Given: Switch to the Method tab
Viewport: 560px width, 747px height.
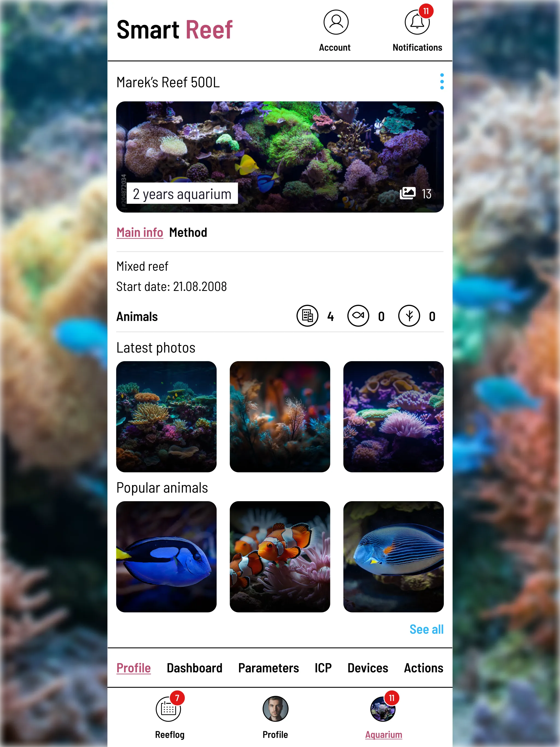Looking at the screenshot, I should [x=188, y=232].
